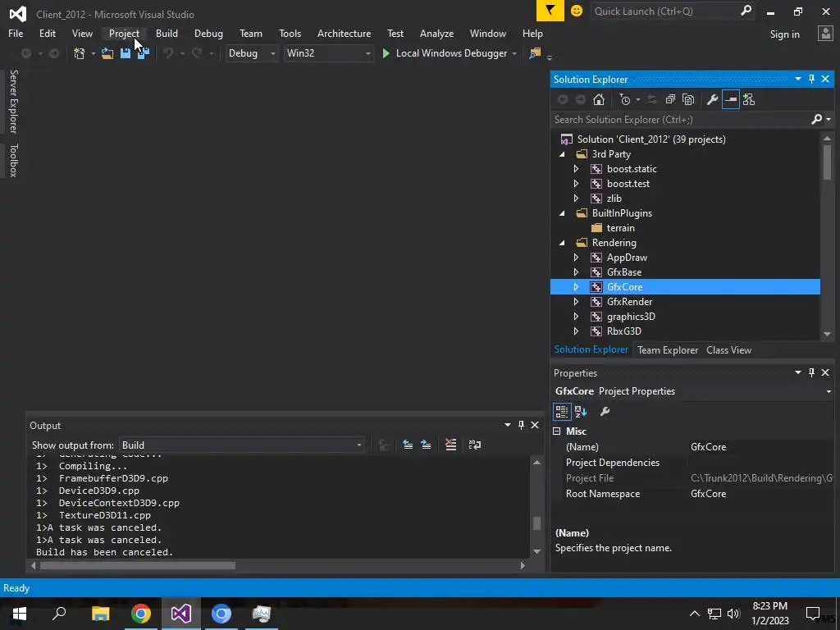The image size is (840, 630).
Task: Open the Server Explorer side tab
Action: click(13, 101)
